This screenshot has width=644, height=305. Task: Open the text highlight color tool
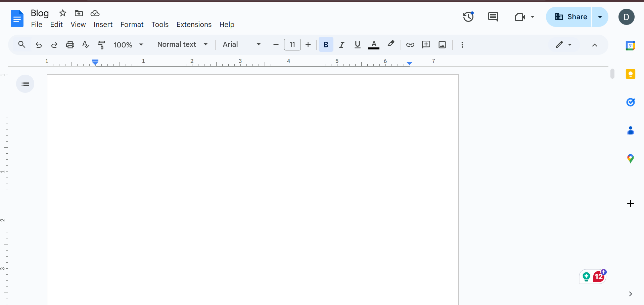pos(391,44)
